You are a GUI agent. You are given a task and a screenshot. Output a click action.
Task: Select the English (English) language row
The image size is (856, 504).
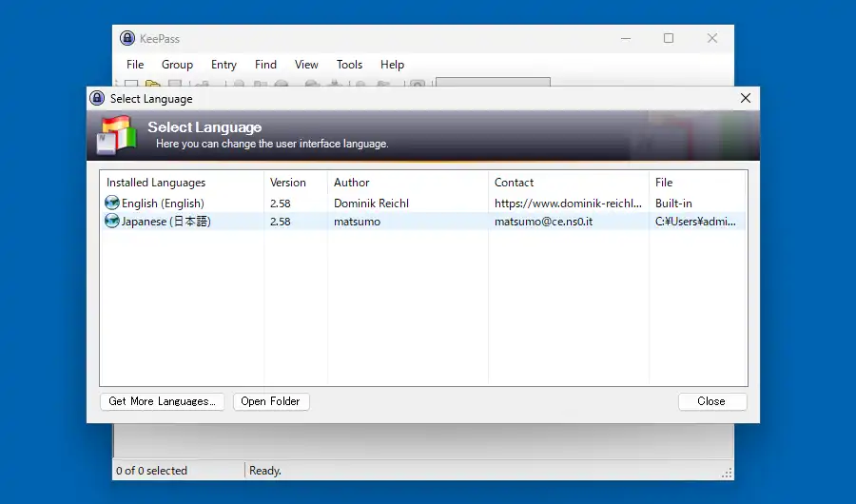[x=423, y=204]
